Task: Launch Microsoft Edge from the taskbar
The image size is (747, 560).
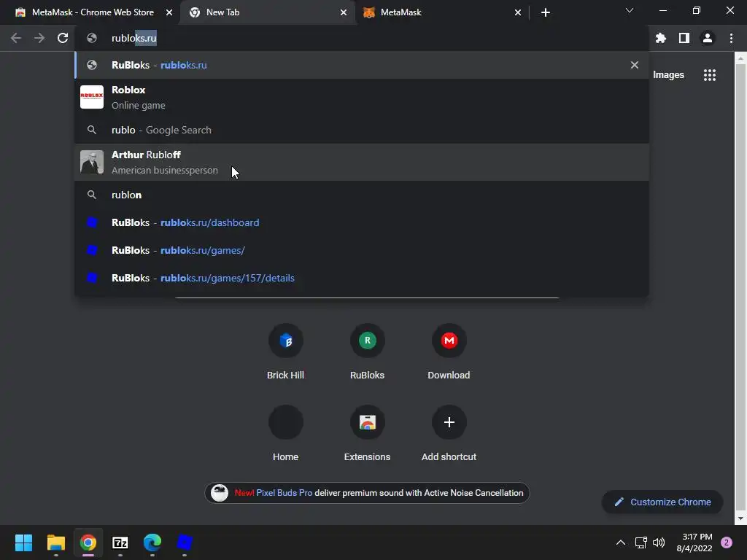Action: pos(152,542)
